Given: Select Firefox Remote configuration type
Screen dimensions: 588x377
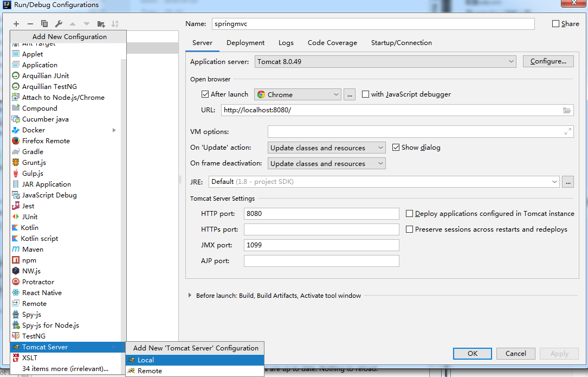Looking at the screenshot, I should pyautogui.click(x=66, y=141).
